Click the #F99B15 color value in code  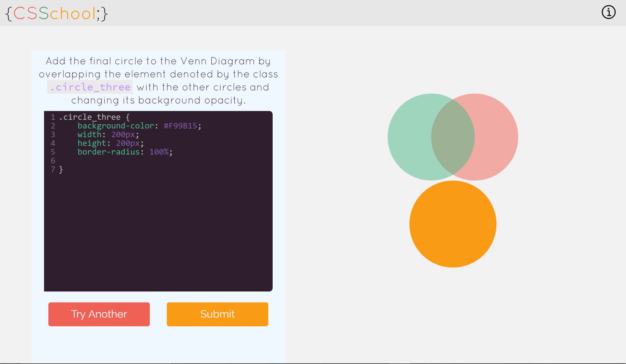(180, 126)
